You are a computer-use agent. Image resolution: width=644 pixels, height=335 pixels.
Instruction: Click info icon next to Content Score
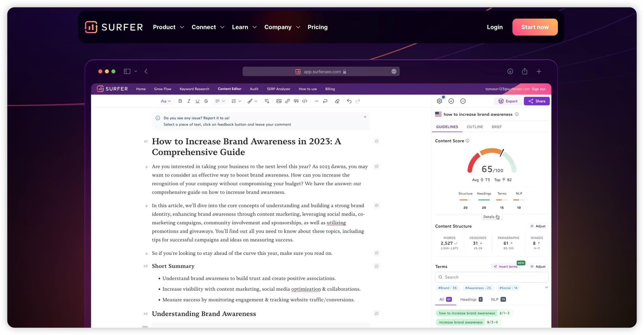(x=468, y=141)
